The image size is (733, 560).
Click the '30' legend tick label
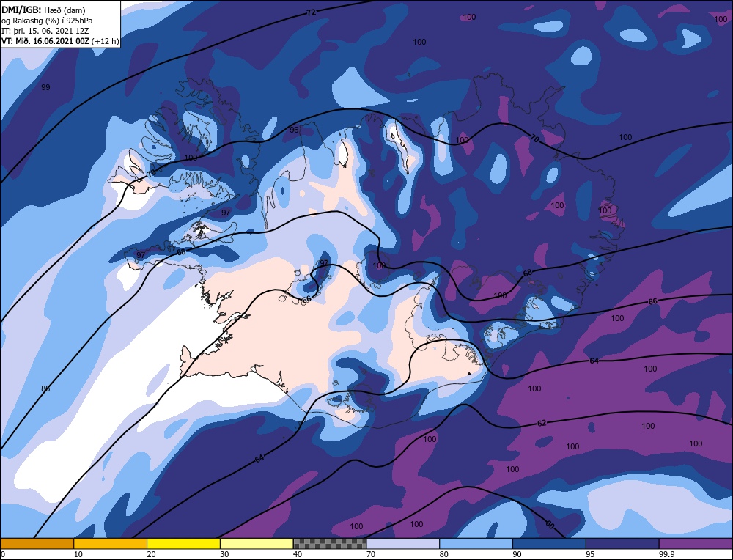[x=224, y=554]
